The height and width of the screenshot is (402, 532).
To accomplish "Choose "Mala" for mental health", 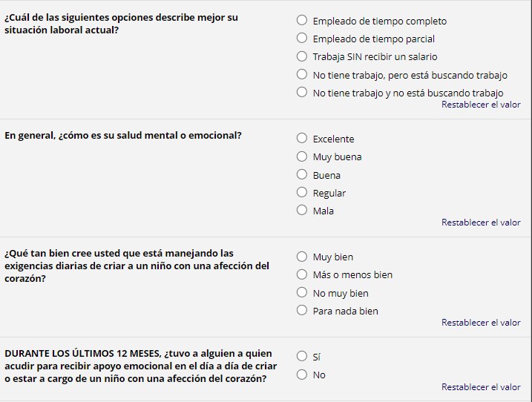I will click(x=301, y=211).
